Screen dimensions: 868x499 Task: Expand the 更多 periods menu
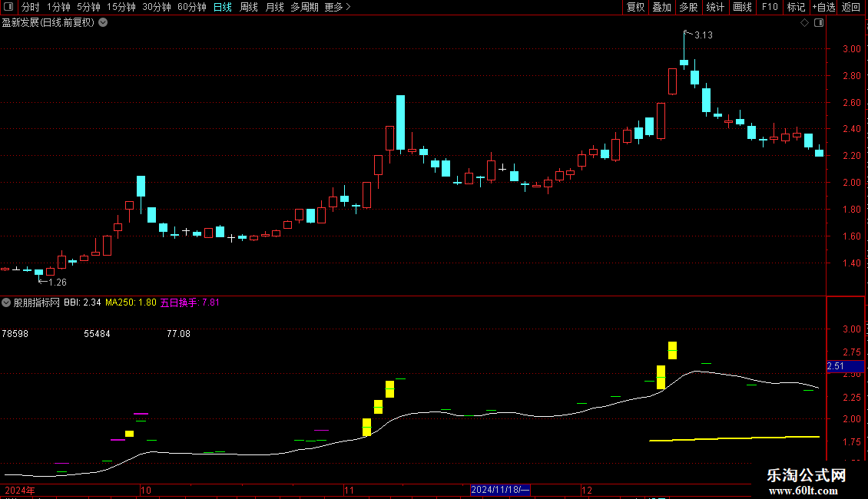click(x=337, y=7)
